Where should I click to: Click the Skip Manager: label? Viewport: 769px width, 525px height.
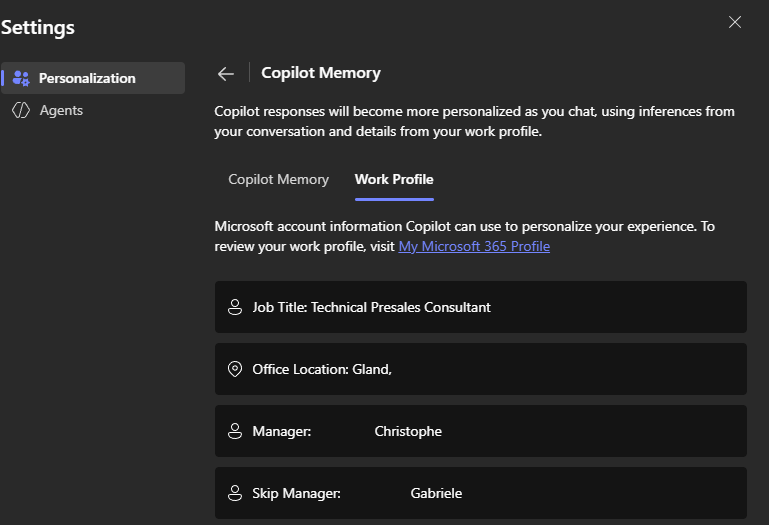pos(296,493)
